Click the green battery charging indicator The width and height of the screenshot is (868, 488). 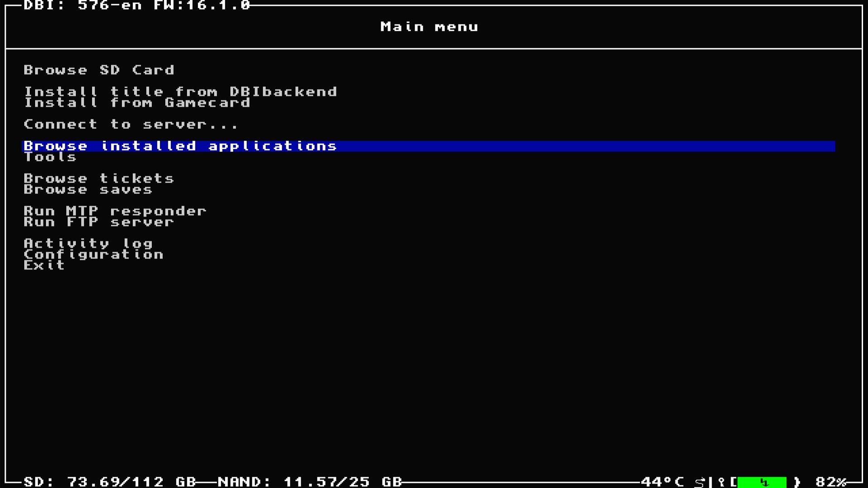pos(762,482)
